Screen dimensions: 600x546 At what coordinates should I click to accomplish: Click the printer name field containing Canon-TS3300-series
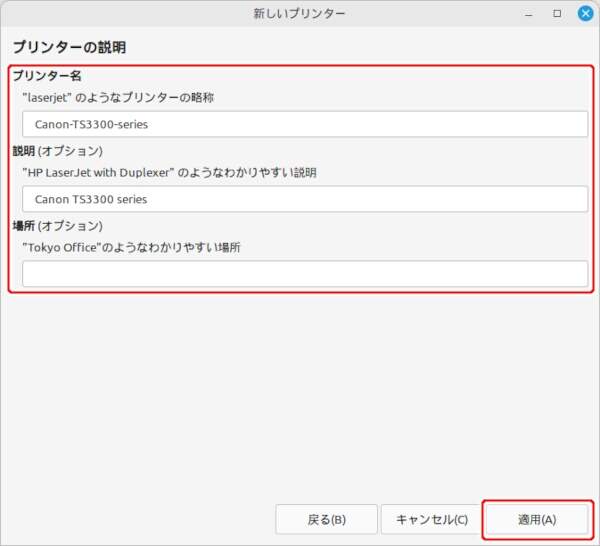click(305, 124)
